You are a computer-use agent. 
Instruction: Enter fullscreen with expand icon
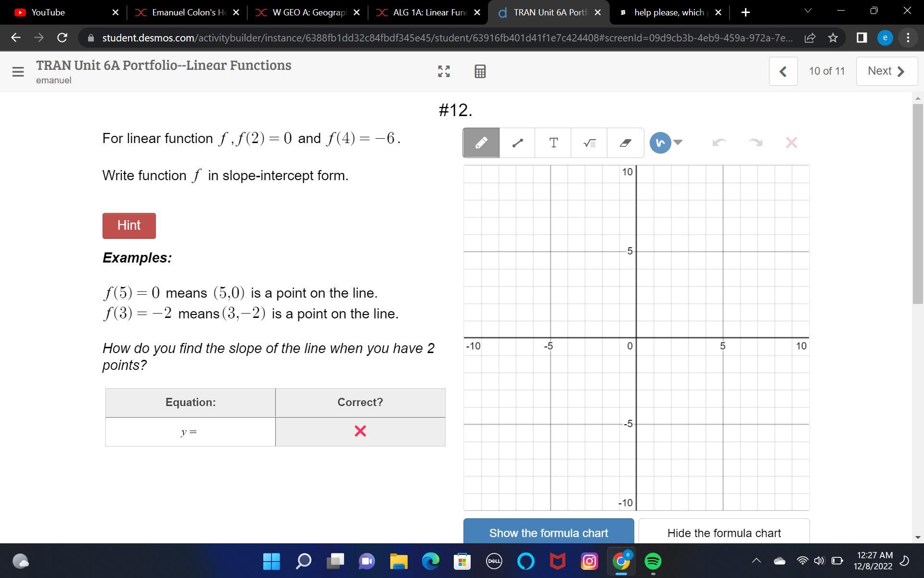[444, 71]
